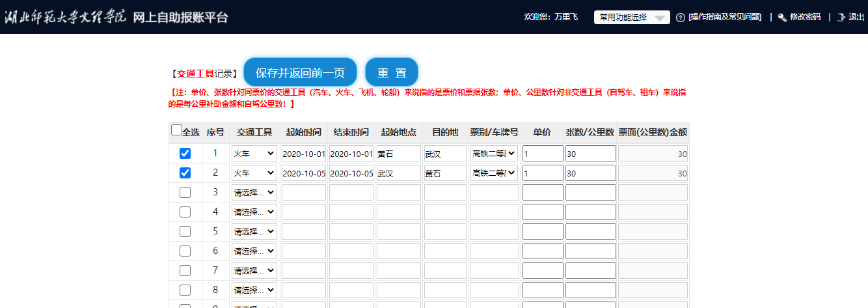Open row 1 交通工具 dropdown showing 火车
Viewport: 868px width, 308px height.
(x=254, y=154)
